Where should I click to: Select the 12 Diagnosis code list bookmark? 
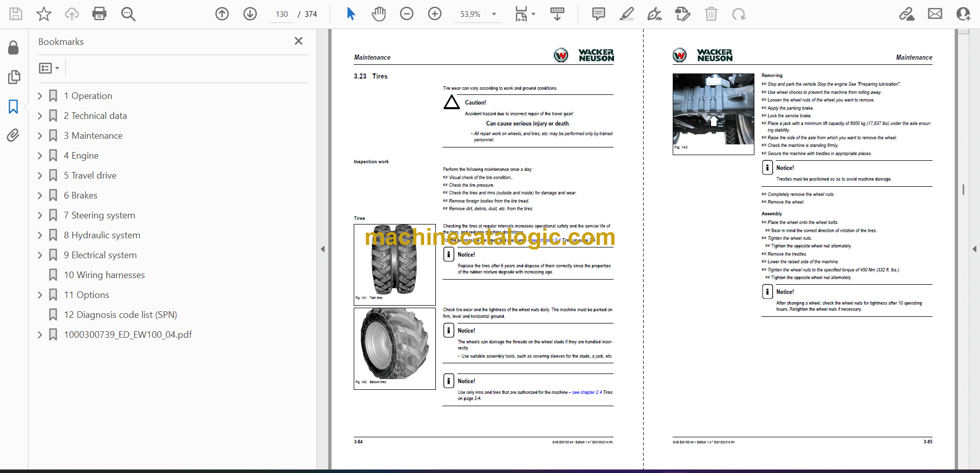click(120, 315)
